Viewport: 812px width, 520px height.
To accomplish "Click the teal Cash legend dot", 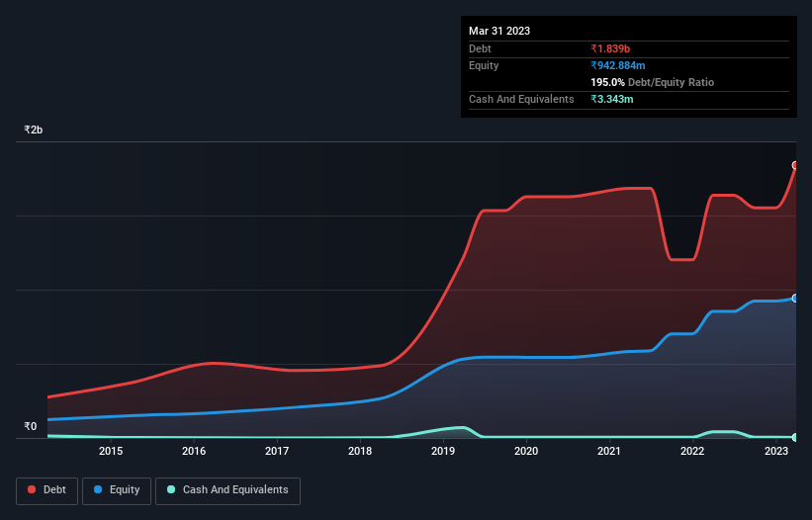I will click(x=171, y=489).
